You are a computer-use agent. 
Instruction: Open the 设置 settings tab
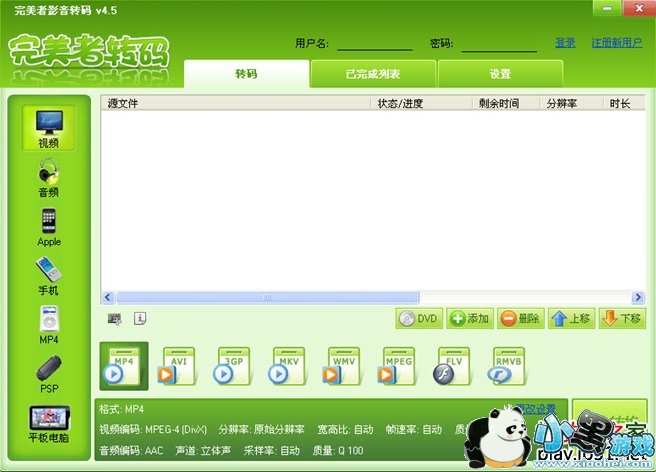pos(500,74)
